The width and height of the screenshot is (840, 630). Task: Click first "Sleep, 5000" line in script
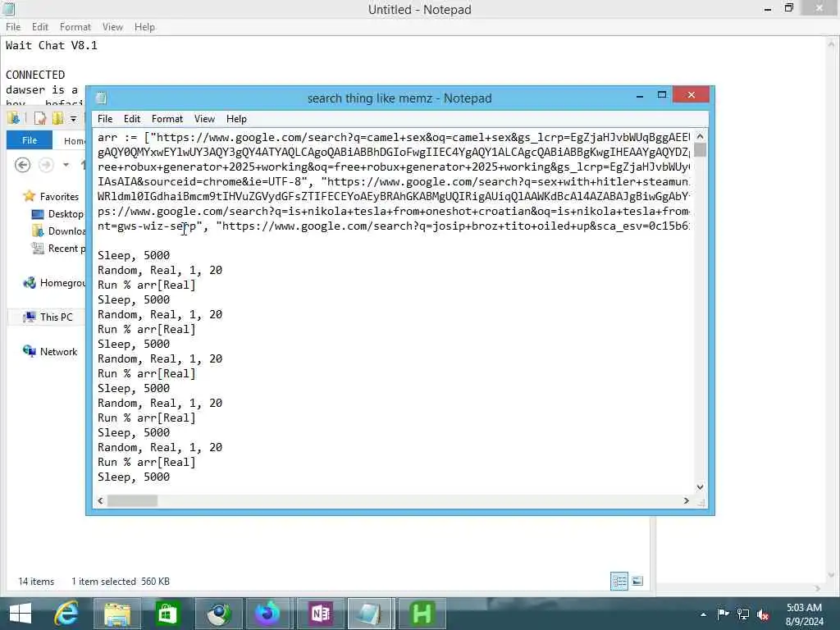tap(134, 256)
